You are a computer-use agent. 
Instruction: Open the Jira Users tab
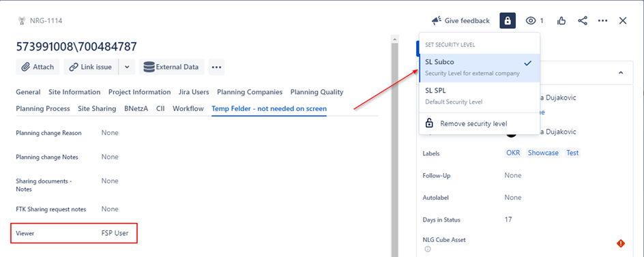coord(194,92)
